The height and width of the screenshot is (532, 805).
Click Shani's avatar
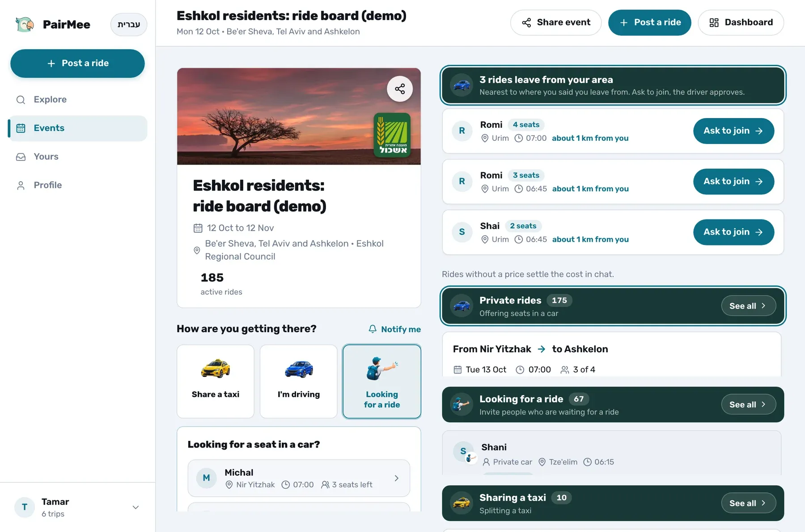coord(464,452)
